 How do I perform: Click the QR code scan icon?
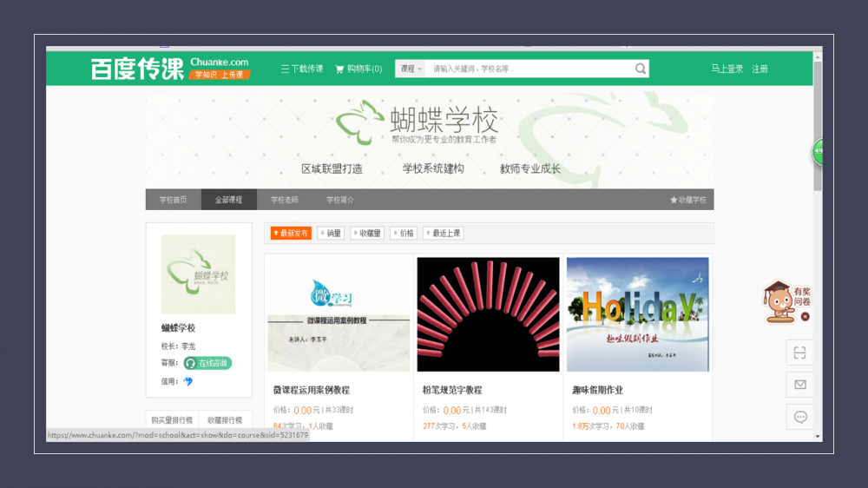coord(799,352)
